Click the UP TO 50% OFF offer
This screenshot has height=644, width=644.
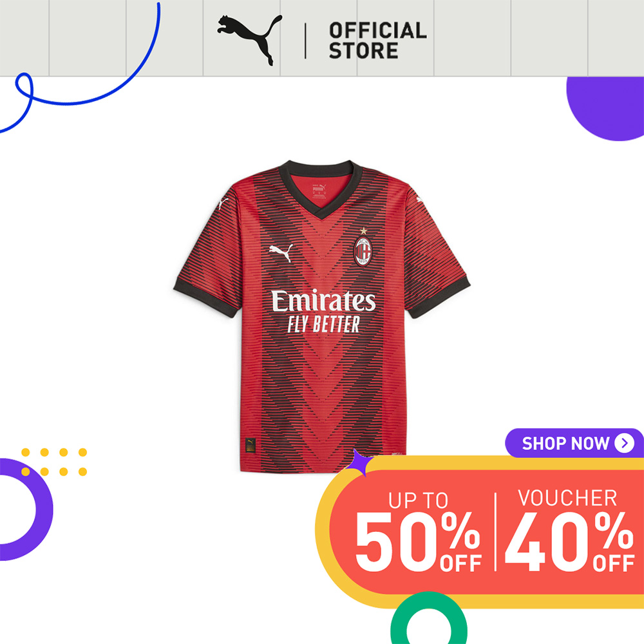tap(418, 531)
